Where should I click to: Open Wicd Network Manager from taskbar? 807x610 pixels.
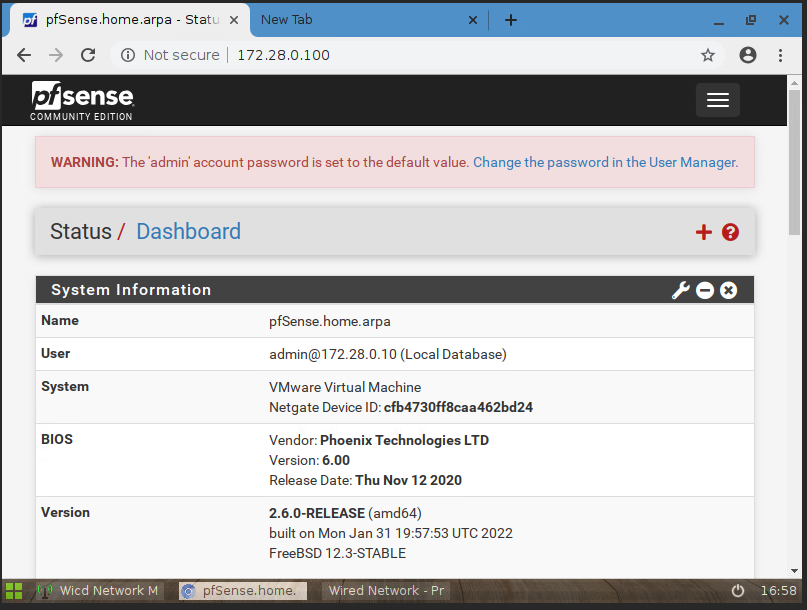[x=98, y=591]
